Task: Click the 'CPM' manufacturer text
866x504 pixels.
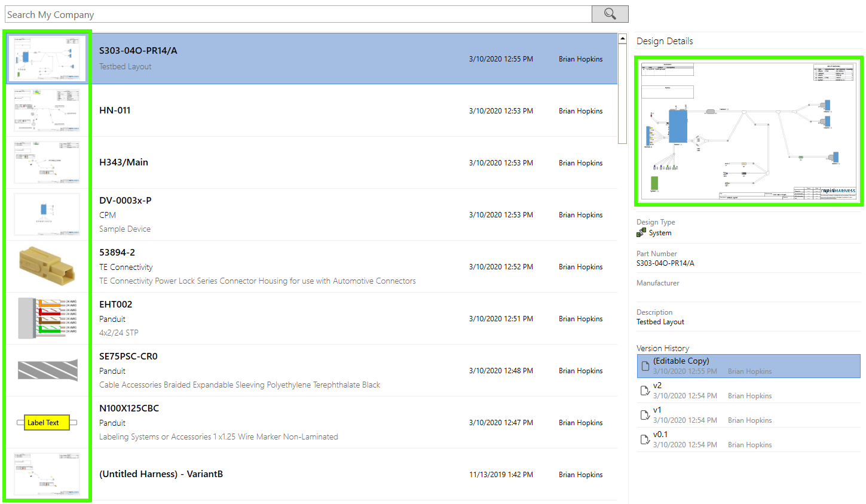Action: pyautogui.click(x=108, y=215)
